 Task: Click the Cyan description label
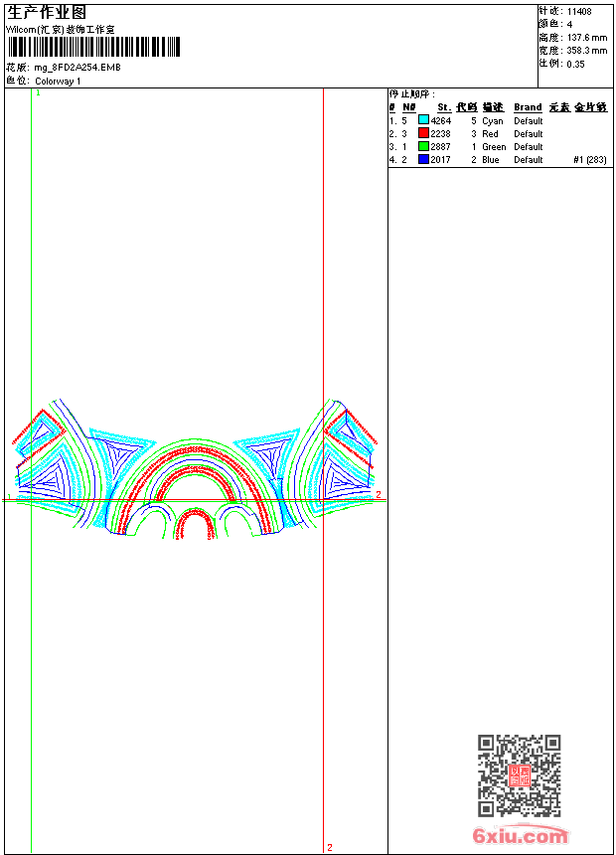[x=492, y=121]
